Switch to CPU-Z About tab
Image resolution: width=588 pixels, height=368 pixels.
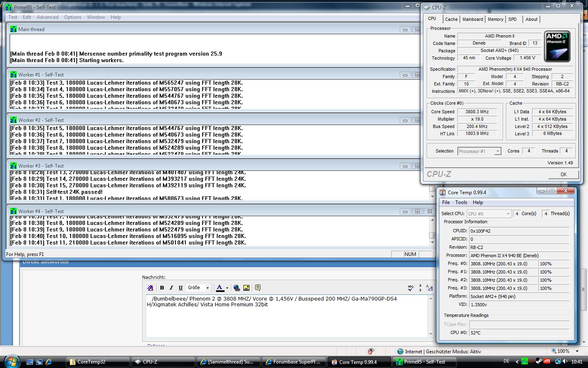coord(531,19)
